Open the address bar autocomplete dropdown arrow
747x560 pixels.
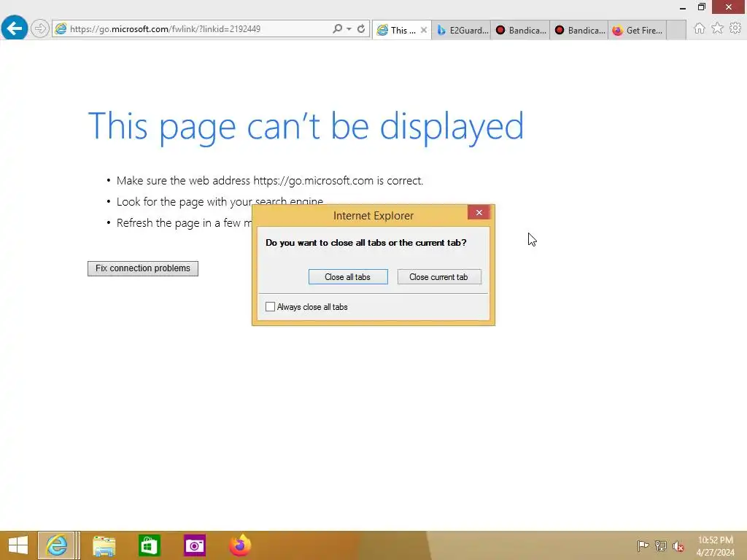(x=349, y=29)
